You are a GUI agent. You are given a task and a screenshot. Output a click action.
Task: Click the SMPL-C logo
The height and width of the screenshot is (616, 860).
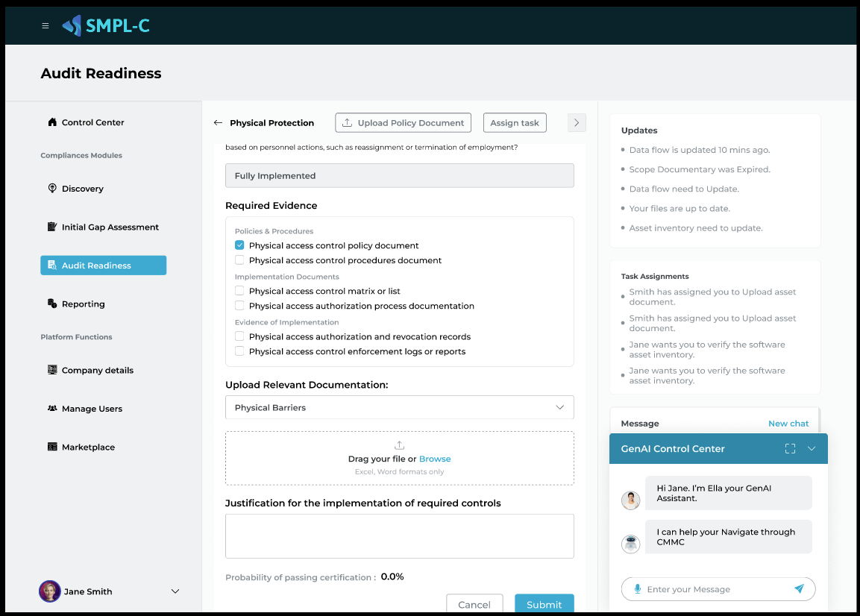tap(106, 25)
